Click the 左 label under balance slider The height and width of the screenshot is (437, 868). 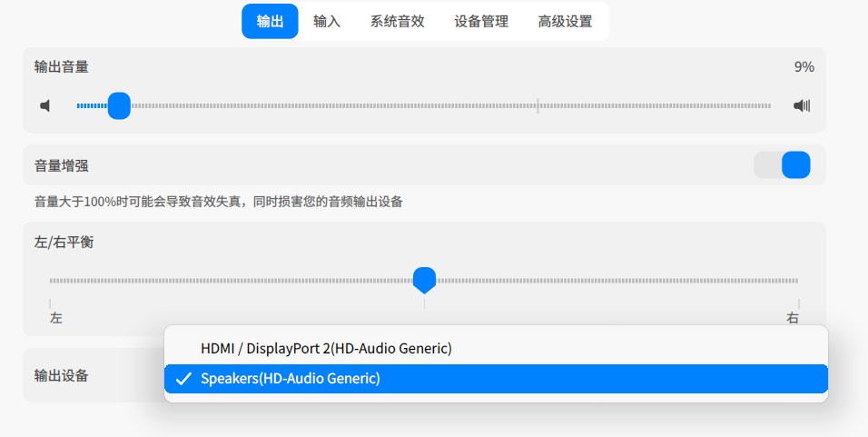(x=56, y=318)
